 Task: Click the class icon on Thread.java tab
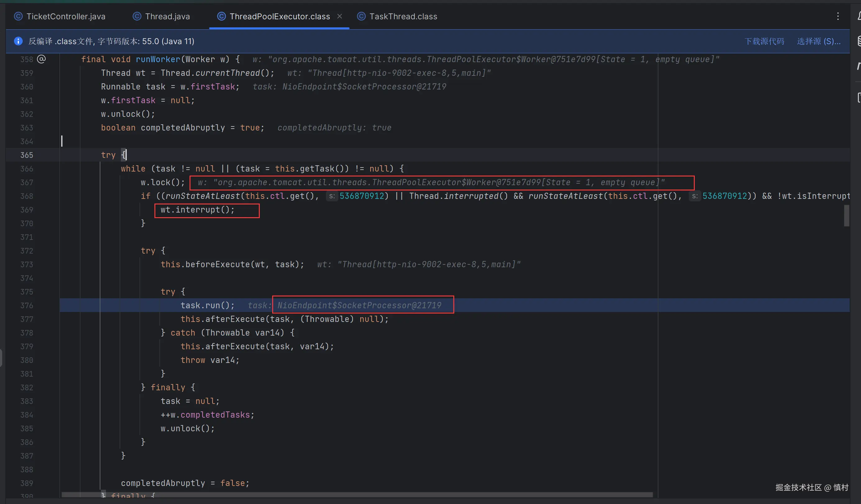pos(137,16)
